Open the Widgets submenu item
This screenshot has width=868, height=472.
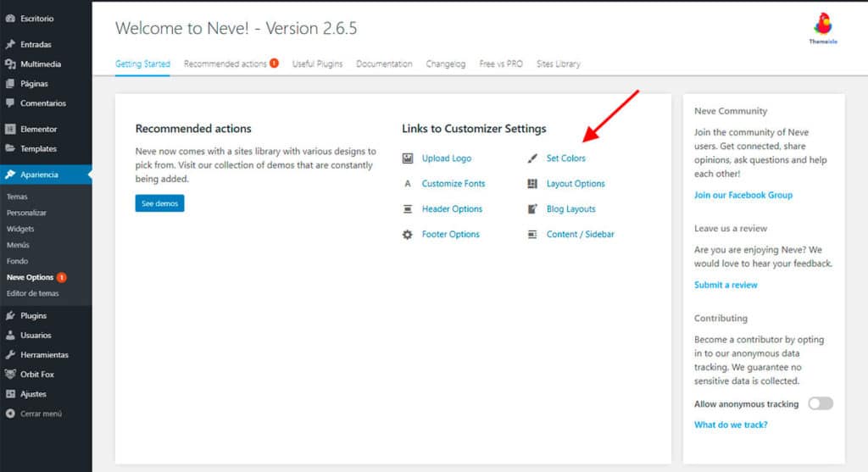pyautogui.click(x=20, y=229)
